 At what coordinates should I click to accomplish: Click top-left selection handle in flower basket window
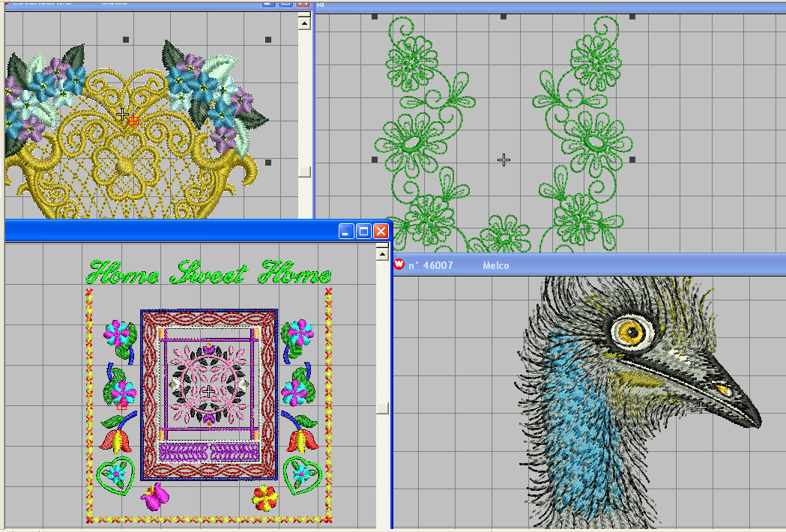pyautogui.click(x=126, y=40)
